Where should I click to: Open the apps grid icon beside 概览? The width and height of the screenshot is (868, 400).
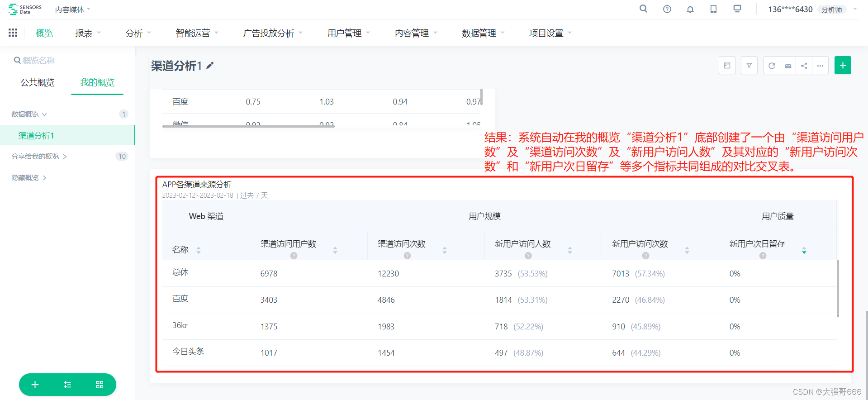(x=13, y=33)
